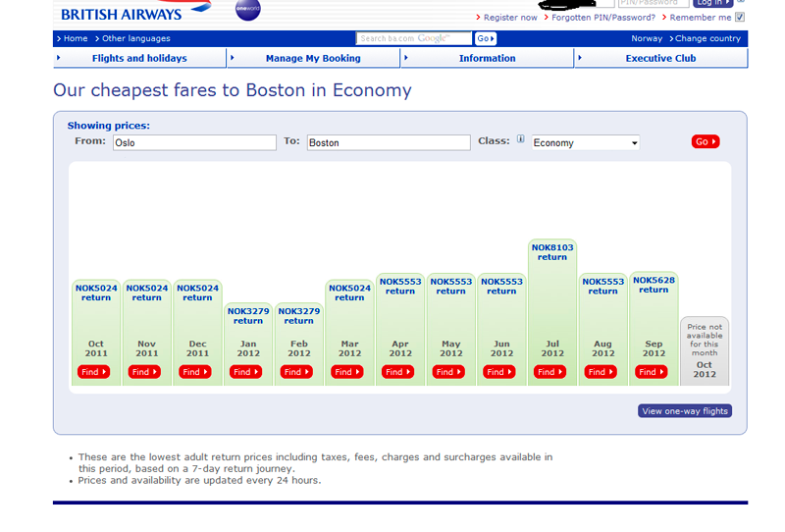785x532 pixels.
Task: Click the Showing prices label
Action: click(x=109, y=126)
